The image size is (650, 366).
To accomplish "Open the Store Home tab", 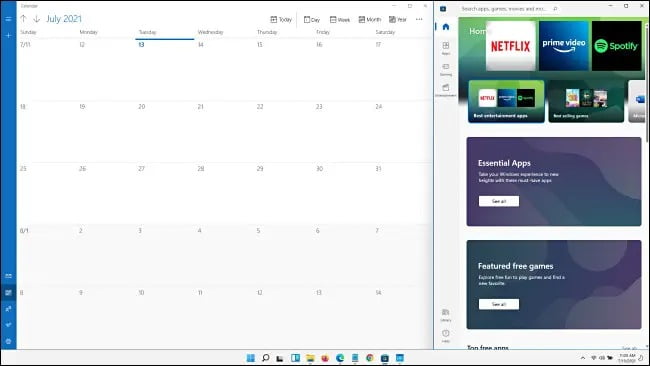I will [446, 27].
